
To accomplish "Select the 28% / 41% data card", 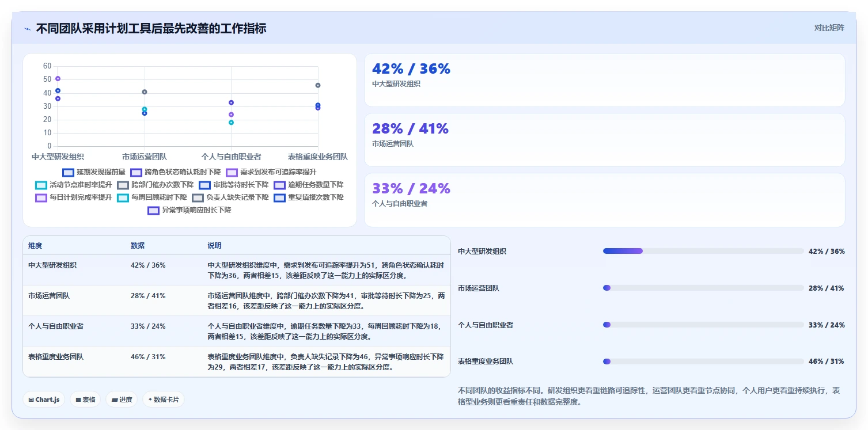I will click(x=605, y=140).
